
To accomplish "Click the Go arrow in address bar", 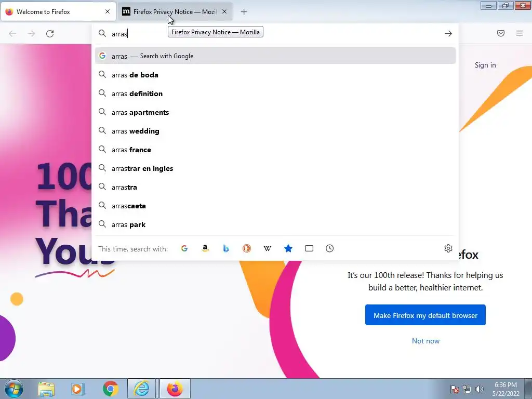I will click(x=448, y=34).
